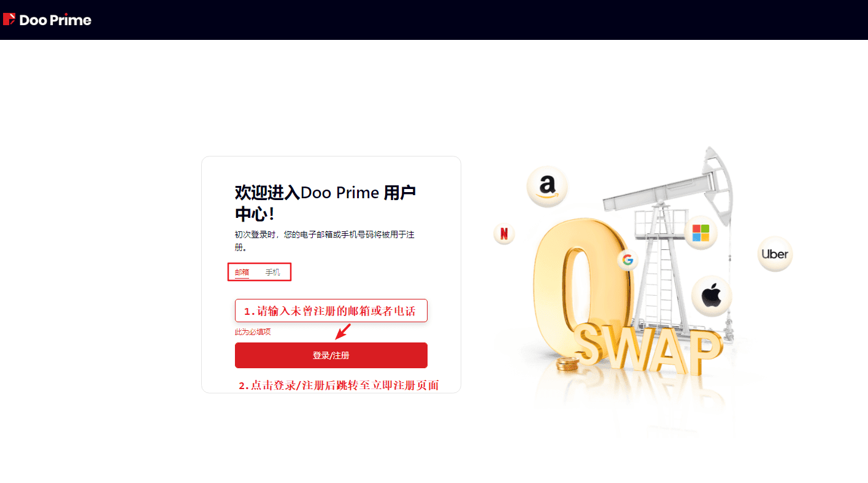This screenshot has width=868, height=483.
Task: Click the Uber logo bubble
Action: pos(775,254)
